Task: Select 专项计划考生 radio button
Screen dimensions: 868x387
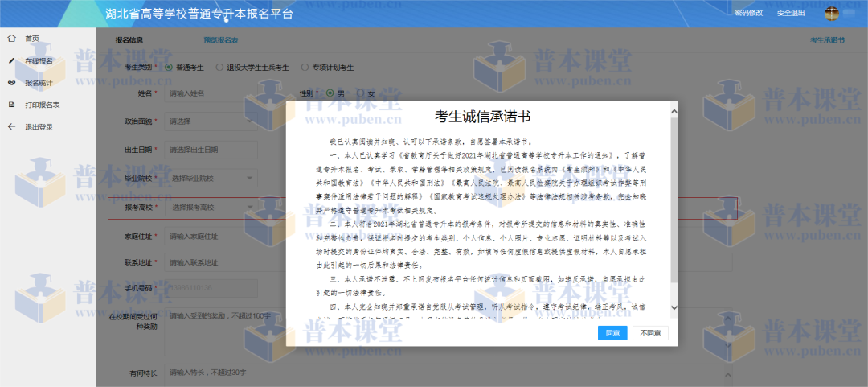Action: pos(305,67)
